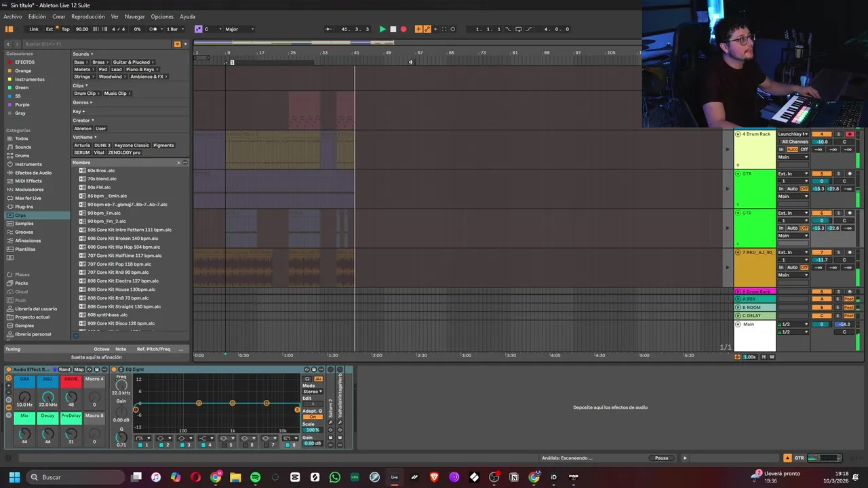868x488 pixels.
Task: Toggle the Follow playback arrow icon
Action: 329,29
